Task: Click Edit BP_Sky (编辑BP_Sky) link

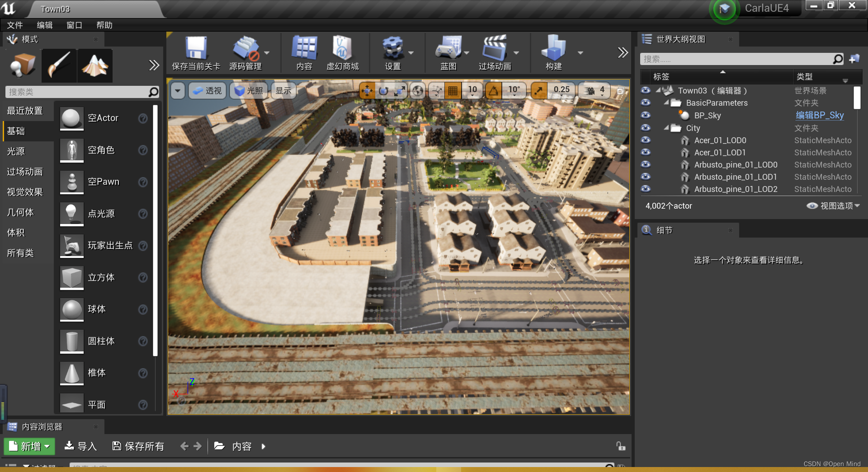Action: click(x=820, y=115)
